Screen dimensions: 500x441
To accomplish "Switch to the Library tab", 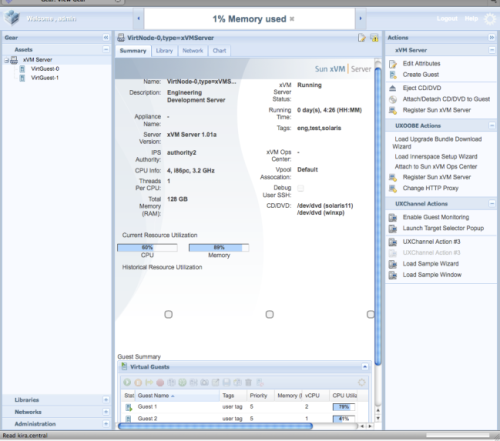I will pyautogui.click(x=164, y=51).
